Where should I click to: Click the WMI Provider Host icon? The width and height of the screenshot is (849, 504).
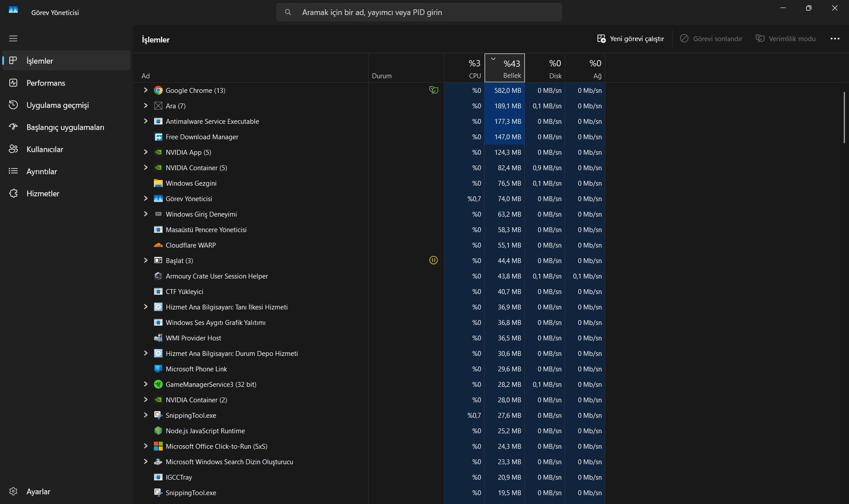coord(158,338)
